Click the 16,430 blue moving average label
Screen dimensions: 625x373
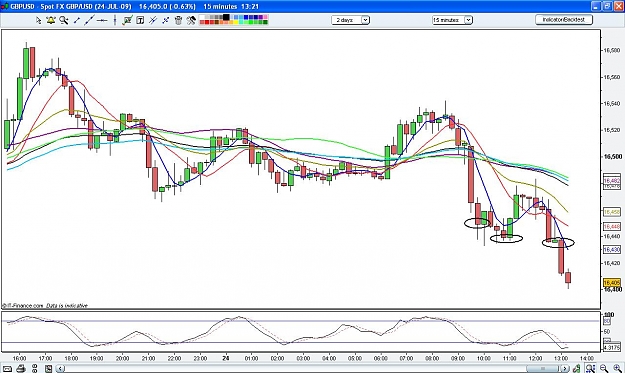(612, 249)
